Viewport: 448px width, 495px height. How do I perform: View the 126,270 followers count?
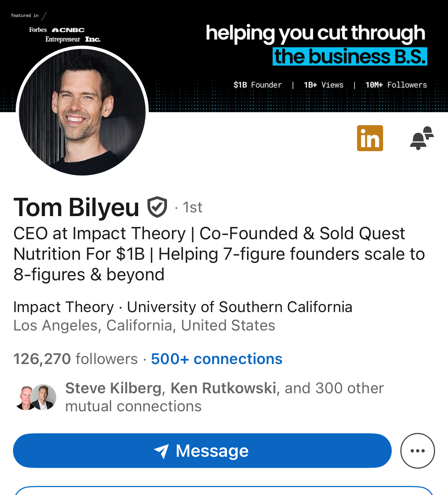coord(75,359)
